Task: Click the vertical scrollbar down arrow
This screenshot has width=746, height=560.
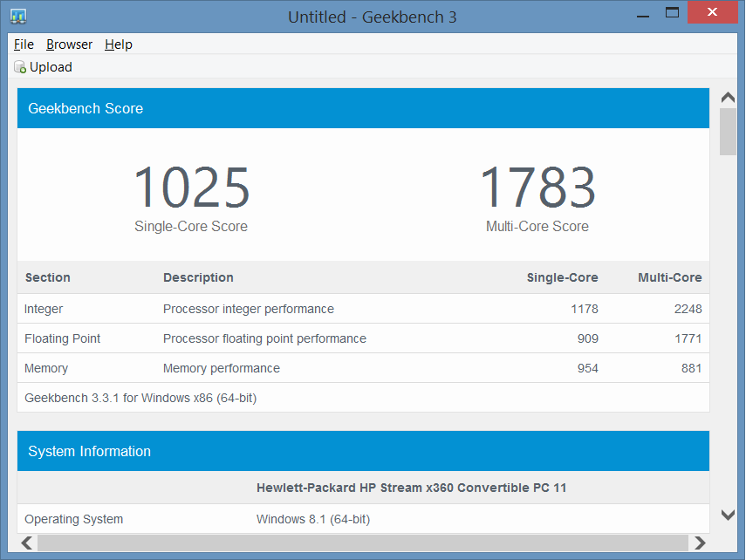Action: click(x=728, y=516)
